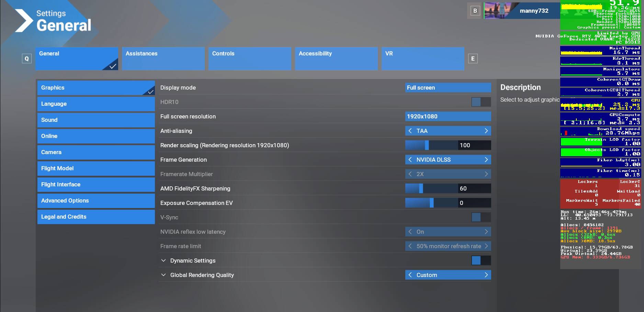Select the Custom rendering quality value
This screenshot has width=644, height=312.
[x=448, y=275]
